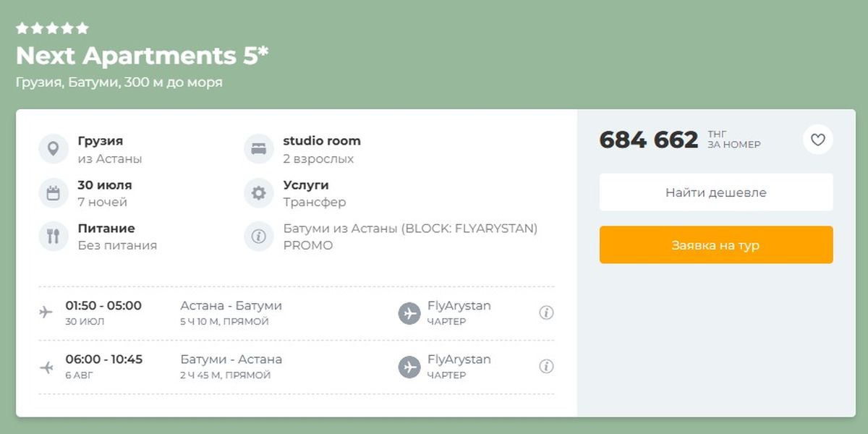
Task: Click info icon beside BLOCK: FLYARYSTAN PROMO
Action: coord(259,236)
